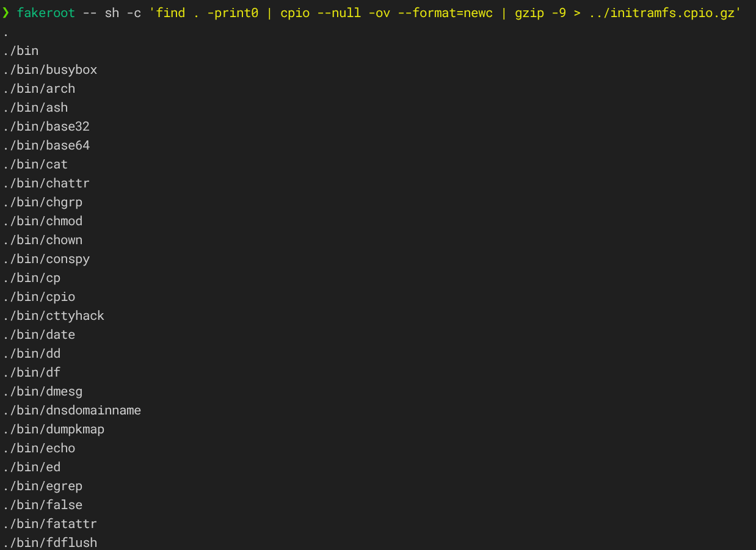Click the ./bin/cpio output line

[39, 297]
